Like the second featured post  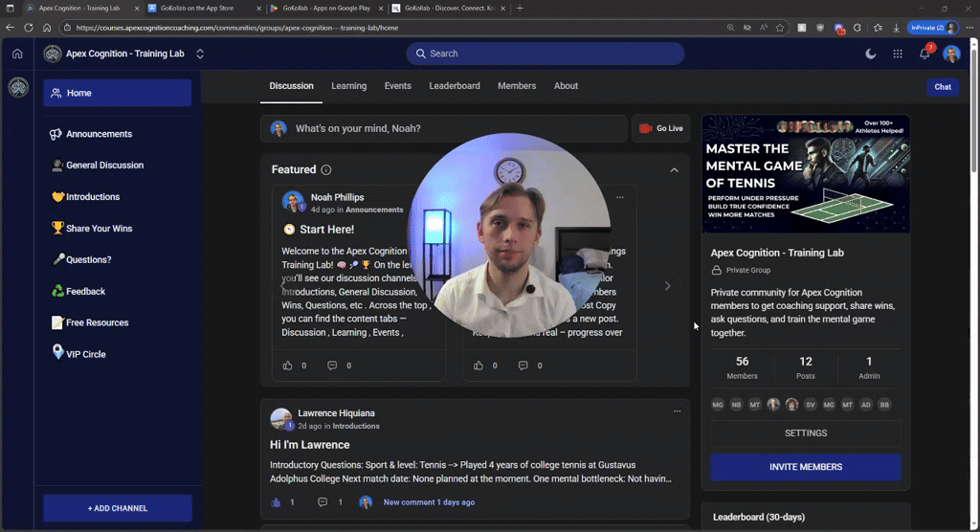pos(479,366)
